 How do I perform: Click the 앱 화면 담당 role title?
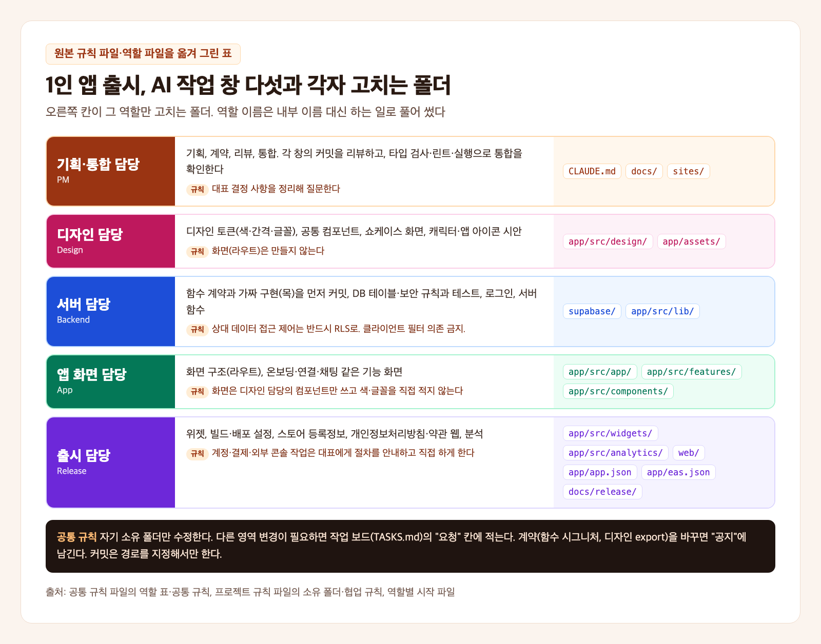(91, 374)
